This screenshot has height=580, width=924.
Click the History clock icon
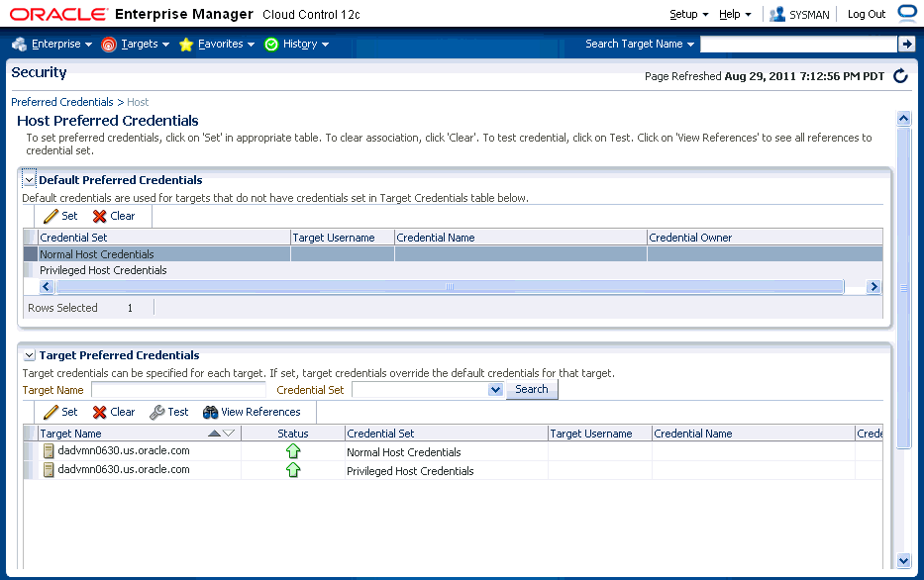pyautogui.click(x=271, y=45)
